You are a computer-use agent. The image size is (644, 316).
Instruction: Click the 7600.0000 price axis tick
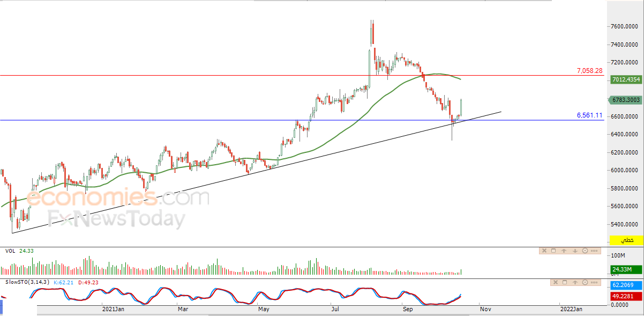tap(624, 26)
